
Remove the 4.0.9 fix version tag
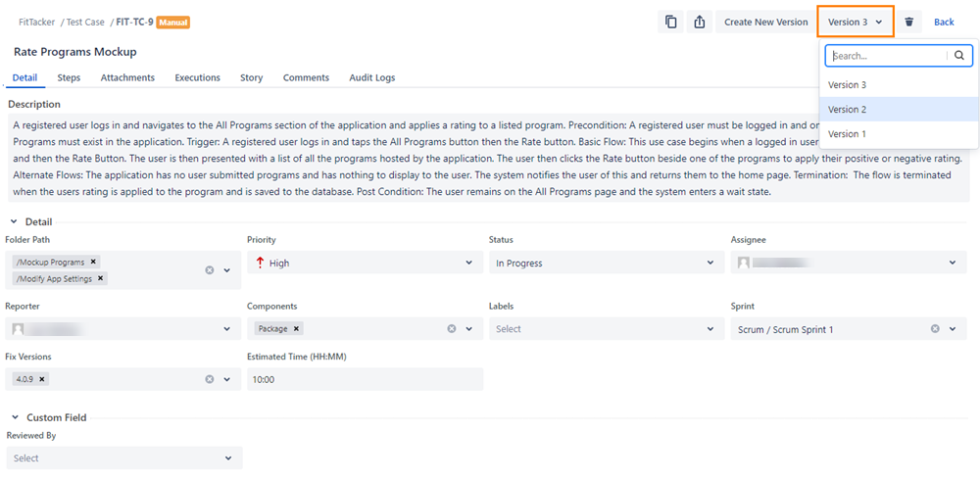(41, 378)
